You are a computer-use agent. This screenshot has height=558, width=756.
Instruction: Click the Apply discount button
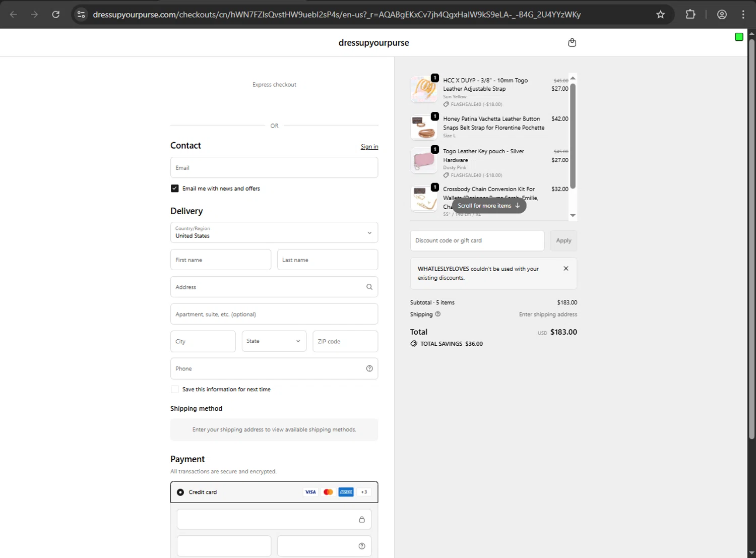(x=563, y=240)
